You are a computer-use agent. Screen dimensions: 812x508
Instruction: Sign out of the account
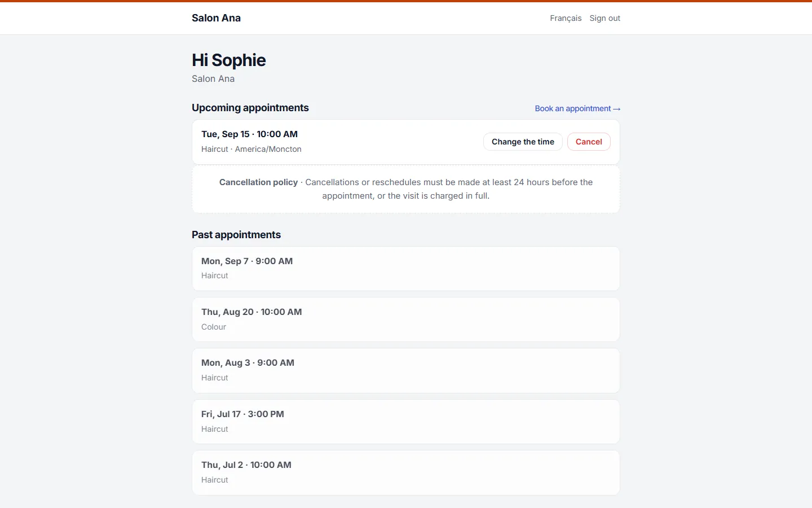point(604,18)
